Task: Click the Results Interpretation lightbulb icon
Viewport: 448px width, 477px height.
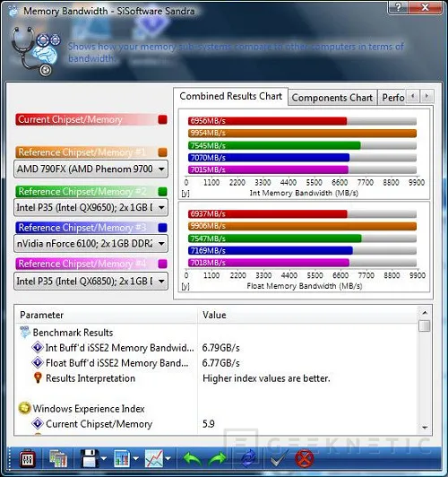Action: pyautogui.click(x=38, y=377)
